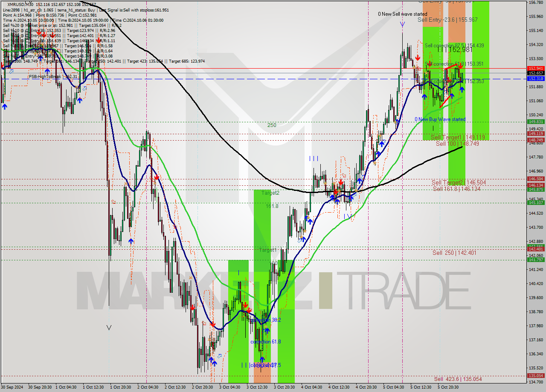Screen dimensions: 546x392
Task: Click the FSB-HighToBreak 152.31 label
Action: point(53,77)
